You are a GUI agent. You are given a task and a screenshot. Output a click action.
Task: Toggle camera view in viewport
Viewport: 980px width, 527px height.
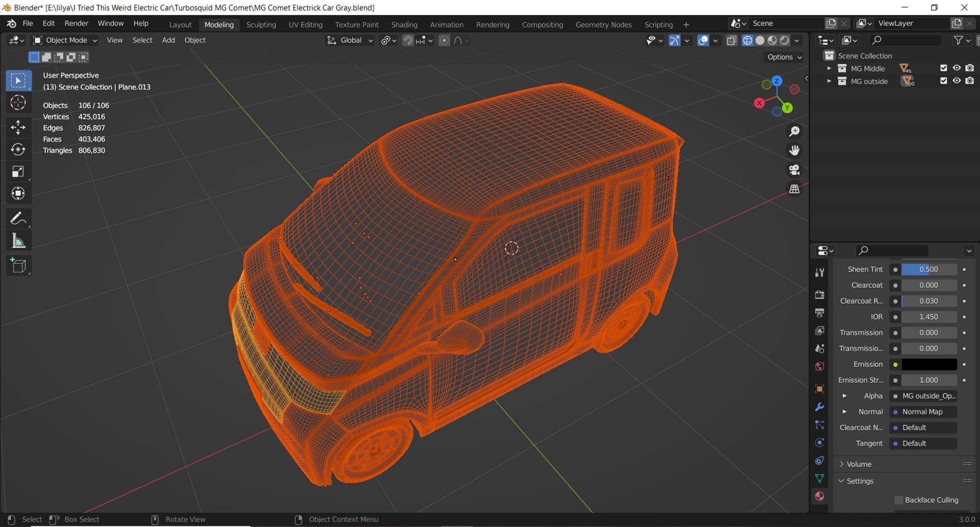pyautogui.click(x=794, y=170)
